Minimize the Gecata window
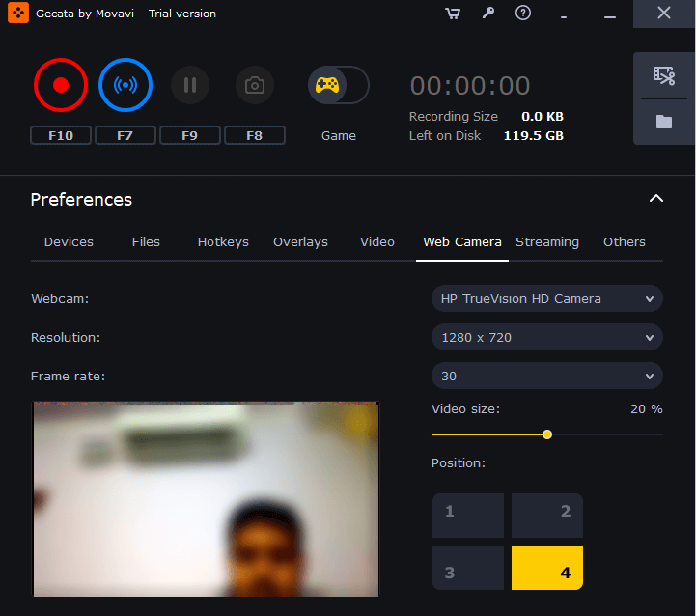Viewport: 696px width, 616px height. 610,16
